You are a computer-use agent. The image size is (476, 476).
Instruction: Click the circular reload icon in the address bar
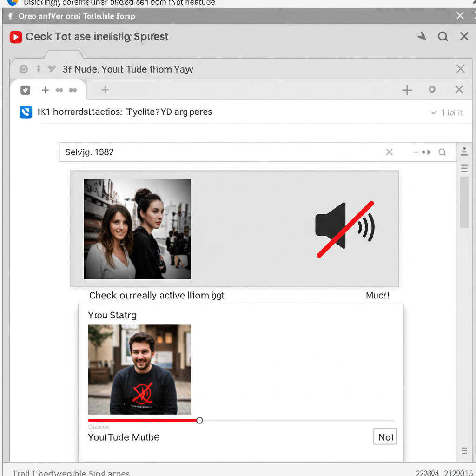[x=24, y=69]
